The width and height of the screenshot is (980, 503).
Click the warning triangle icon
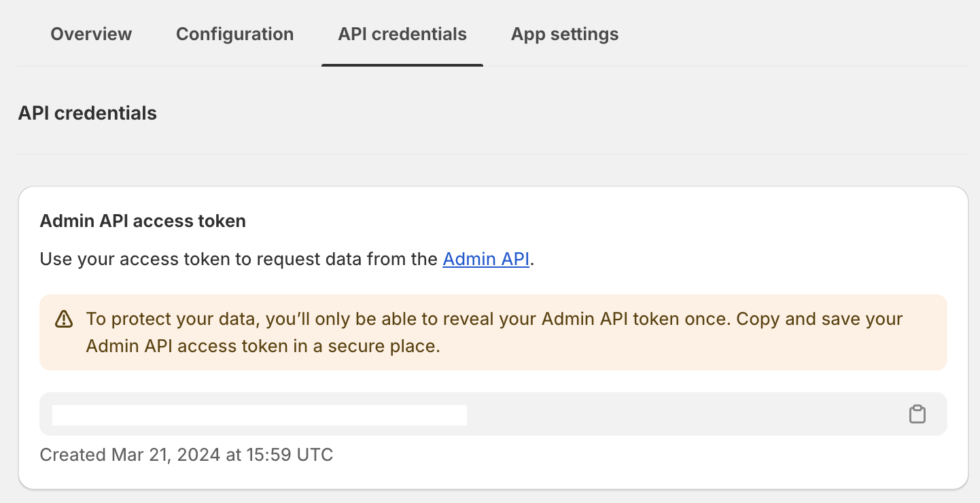pos(64,319)
